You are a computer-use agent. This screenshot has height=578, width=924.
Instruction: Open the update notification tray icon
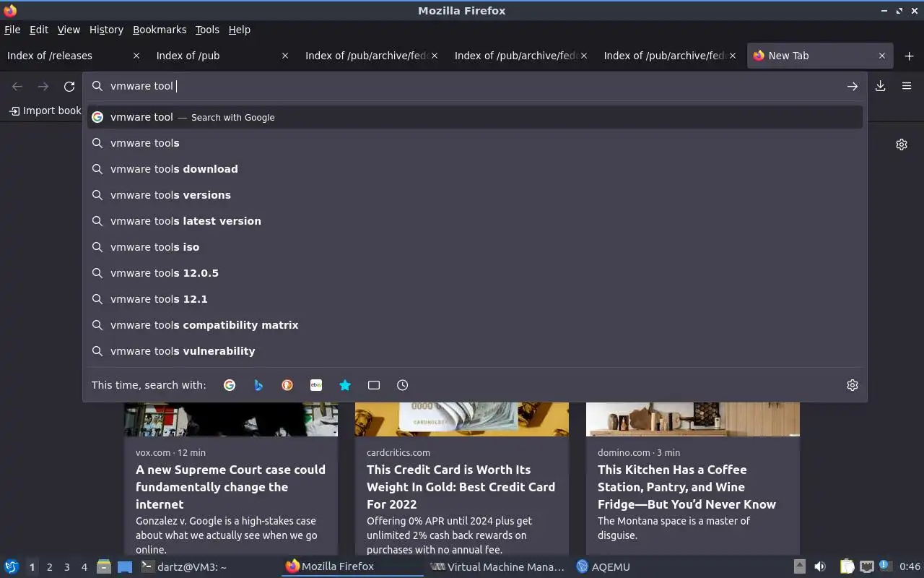coord(885,566)
